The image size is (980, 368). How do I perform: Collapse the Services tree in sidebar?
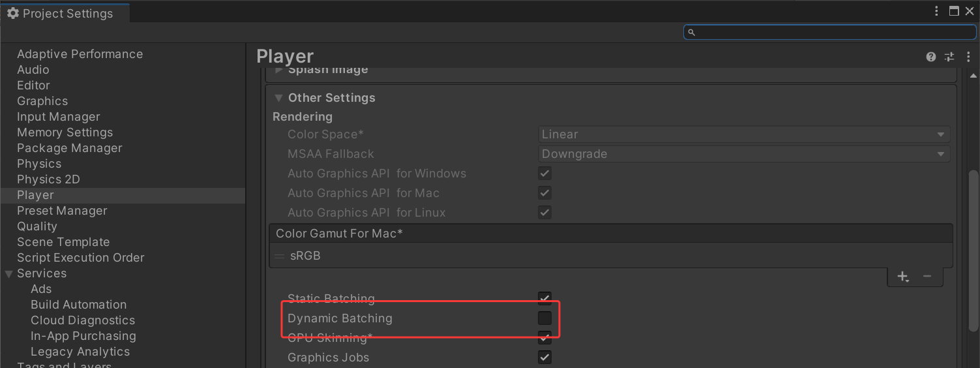(8, 273)
